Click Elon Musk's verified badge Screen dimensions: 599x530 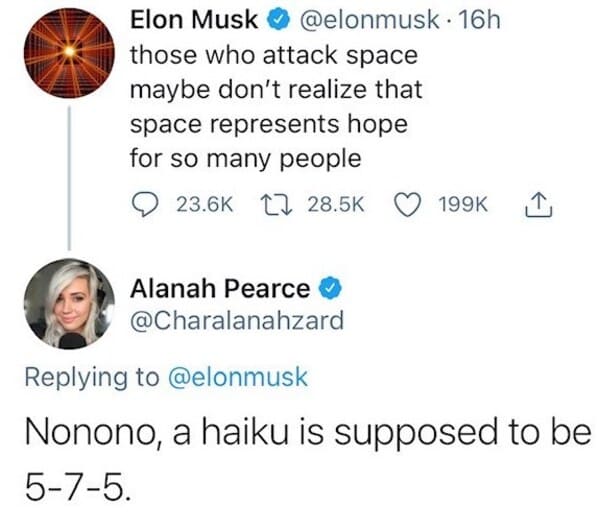(x=280, y=20)
